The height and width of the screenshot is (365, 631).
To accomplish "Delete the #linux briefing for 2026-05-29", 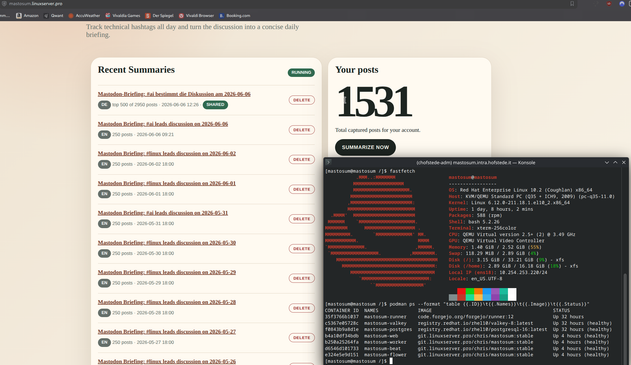I will click(302, 278).
